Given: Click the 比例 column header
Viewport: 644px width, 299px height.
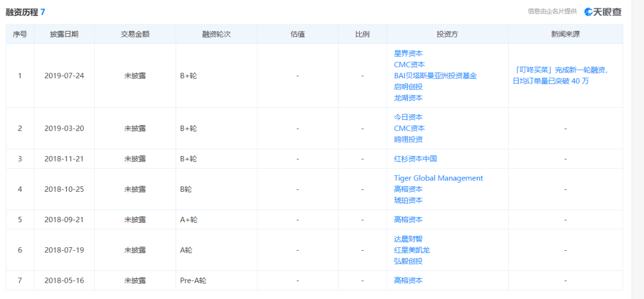Looking at the screenshot, I should pyautogui.click(x=363, y=34).
